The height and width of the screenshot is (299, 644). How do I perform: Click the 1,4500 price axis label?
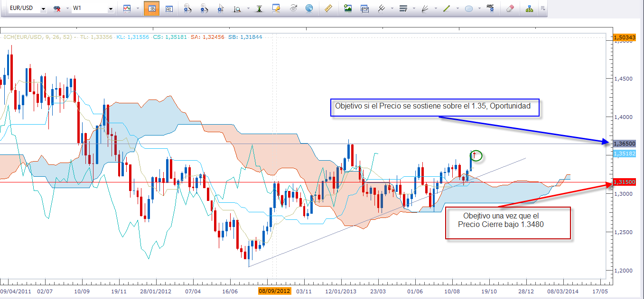coord(624,79)
